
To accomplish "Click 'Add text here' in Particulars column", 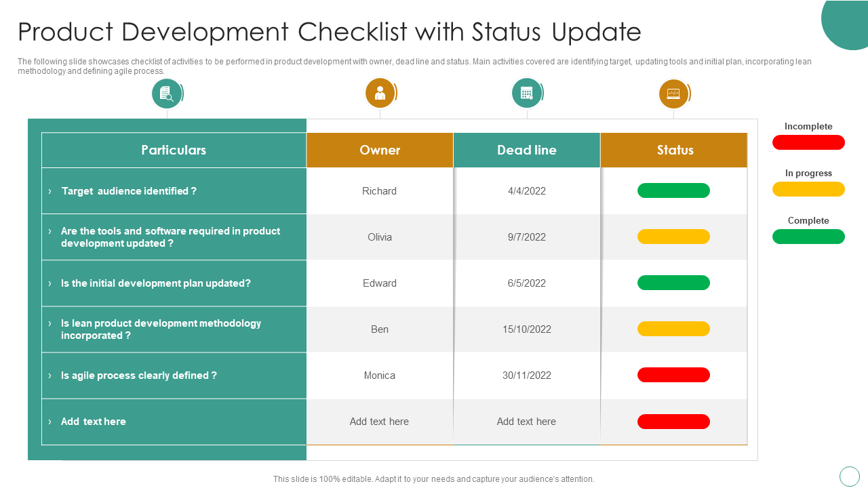I will point(94,422).
